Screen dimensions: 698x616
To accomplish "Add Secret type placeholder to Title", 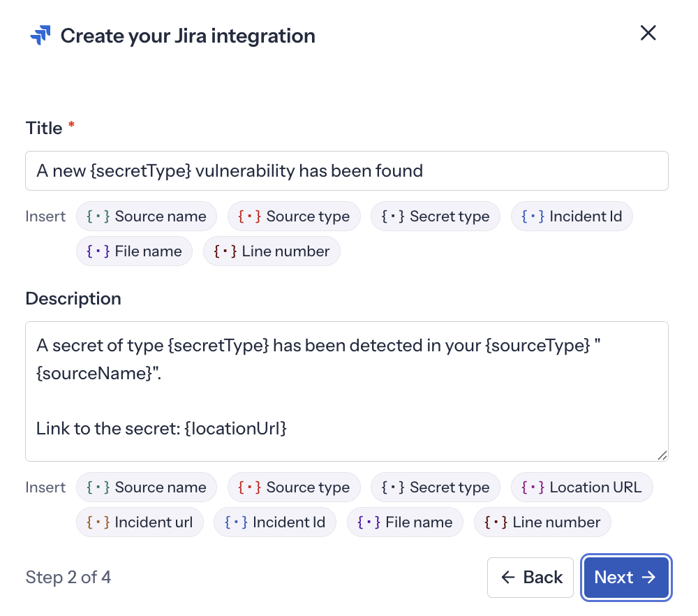I will 436,217.
